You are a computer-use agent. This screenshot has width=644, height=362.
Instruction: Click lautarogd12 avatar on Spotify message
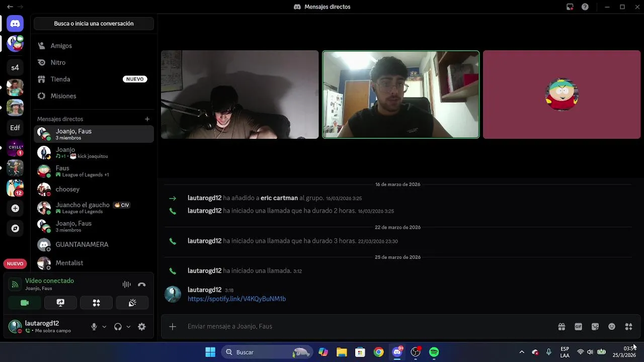pos(173,294)
